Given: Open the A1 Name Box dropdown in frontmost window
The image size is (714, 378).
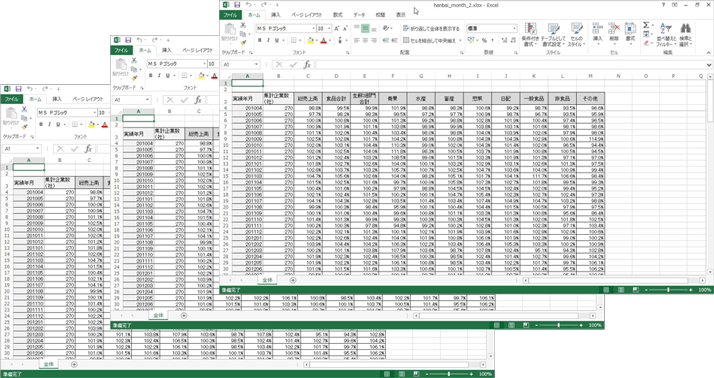Looking at the screenshot, I should pyautogui.click(x=257, y=65).
